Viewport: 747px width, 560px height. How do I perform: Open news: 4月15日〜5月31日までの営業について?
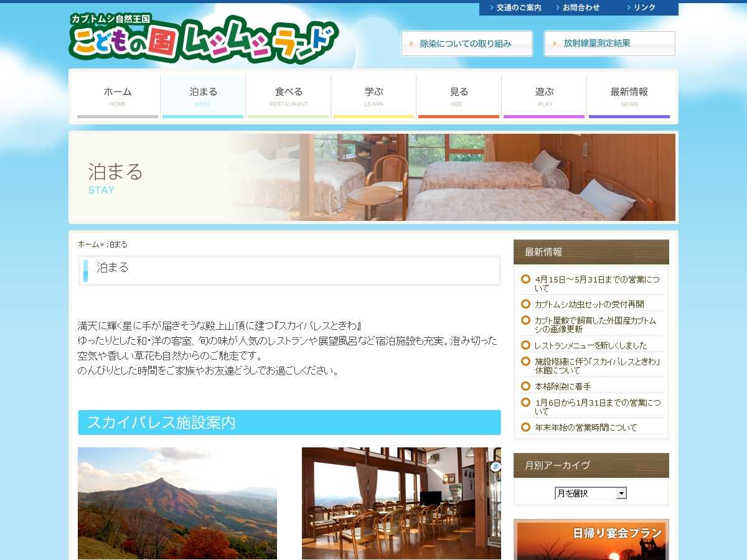tap(597, 284)
